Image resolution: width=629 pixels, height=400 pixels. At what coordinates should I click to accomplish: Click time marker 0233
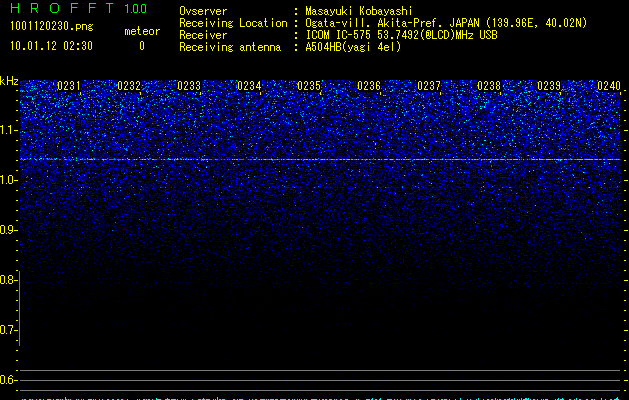[x=189, y=86]
